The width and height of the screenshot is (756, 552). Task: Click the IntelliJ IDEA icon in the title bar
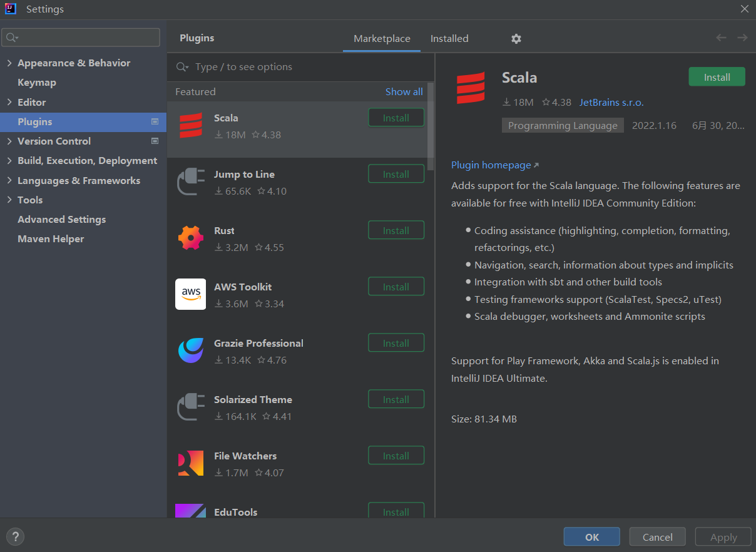tap(11, 9)
